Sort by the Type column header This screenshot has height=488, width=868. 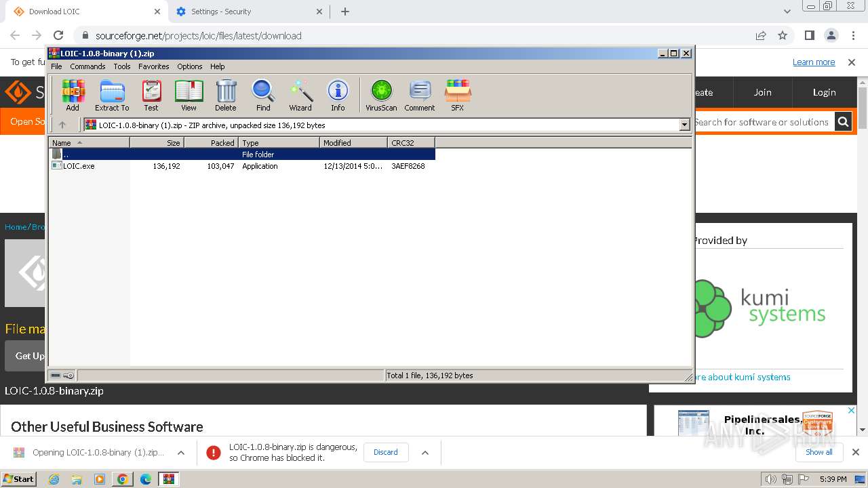279,143
